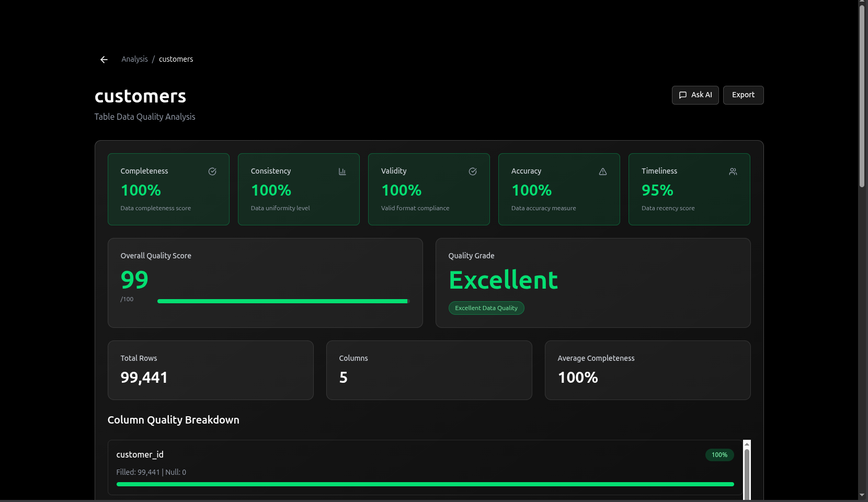The height and width of the screenshot is (502, 868).
Task: Click the customers breadcrumb item
Action: (x=176, y=59)
